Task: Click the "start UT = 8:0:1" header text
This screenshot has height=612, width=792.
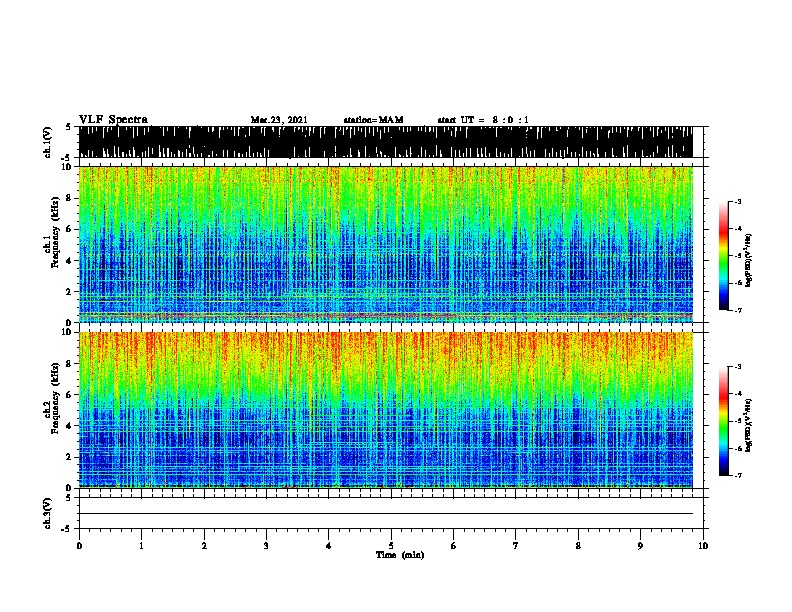Action: click(x=483, y=120)
